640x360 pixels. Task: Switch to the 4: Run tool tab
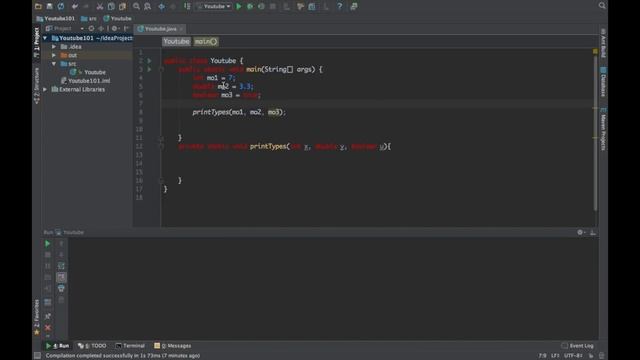(x=58, y=346)
